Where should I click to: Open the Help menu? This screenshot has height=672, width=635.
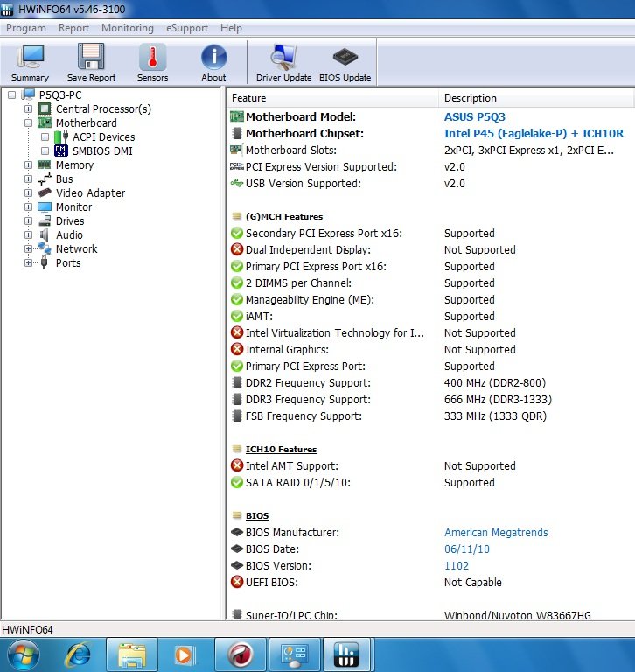(x=231, y=28)
